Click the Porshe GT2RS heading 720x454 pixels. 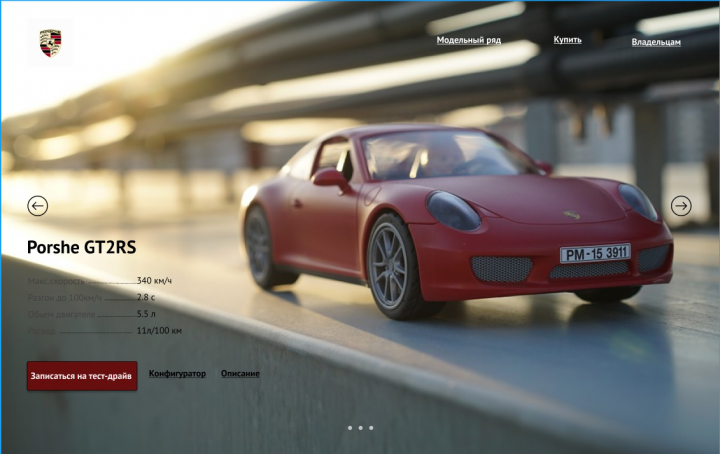tap(82, 247)
